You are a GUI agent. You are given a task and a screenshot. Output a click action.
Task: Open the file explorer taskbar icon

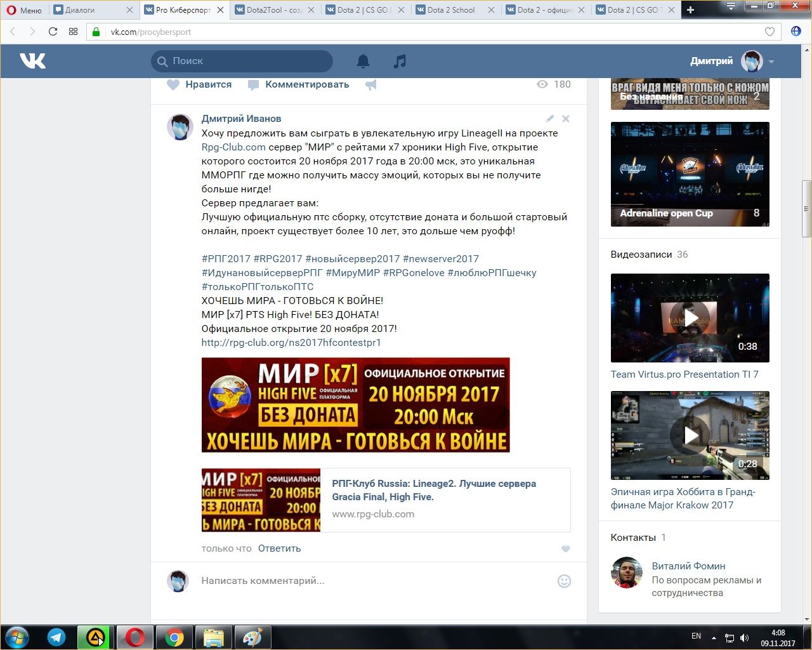[214, 637]
